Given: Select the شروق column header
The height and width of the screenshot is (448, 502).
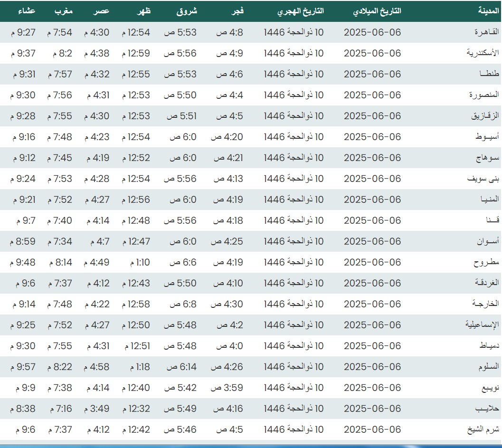Looking at the screenshot, I should [x=187, y=11].
